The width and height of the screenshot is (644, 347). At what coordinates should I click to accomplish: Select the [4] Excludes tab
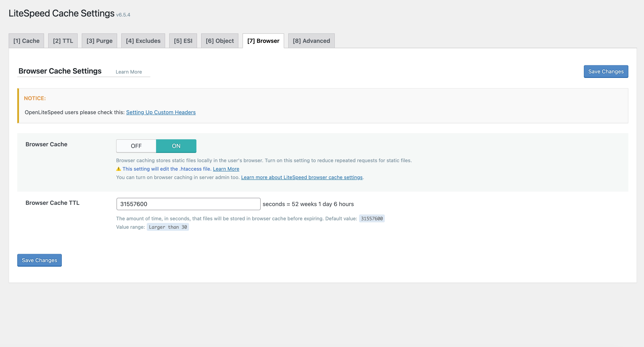click(x=143, y=41)
